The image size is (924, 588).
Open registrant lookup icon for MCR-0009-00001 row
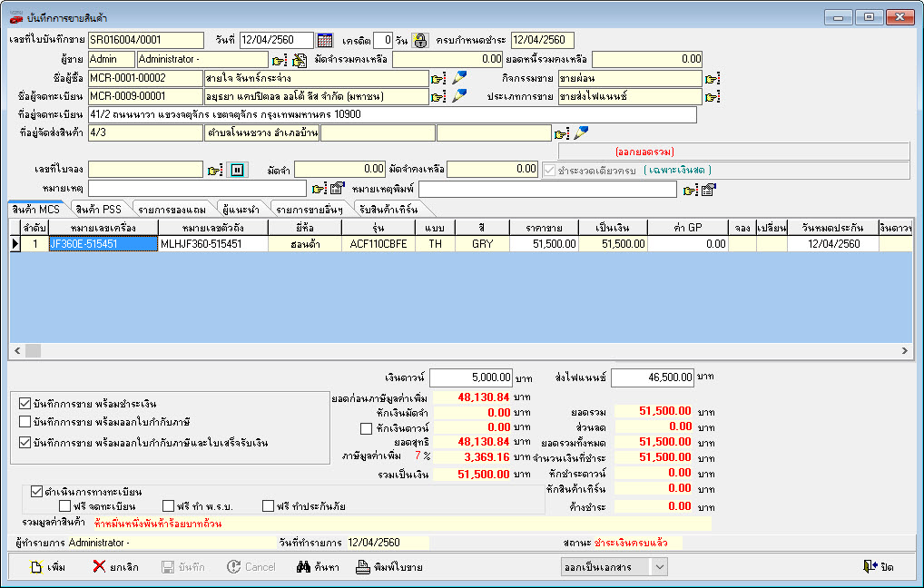pyautogui.click(x=437, y=96)
